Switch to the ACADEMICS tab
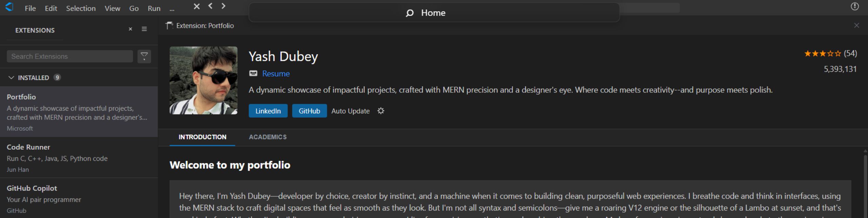Screen dimensions: 868x218 (268, 137)
